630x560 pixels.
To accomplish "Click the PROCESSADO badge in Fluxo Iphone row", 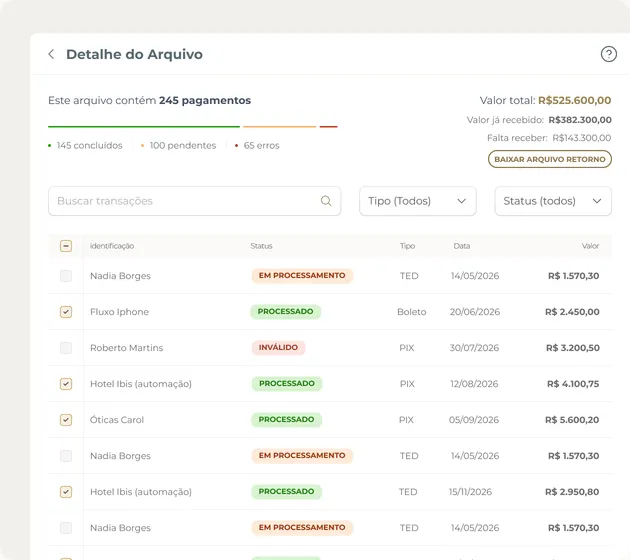I will [x=286, y=312].
